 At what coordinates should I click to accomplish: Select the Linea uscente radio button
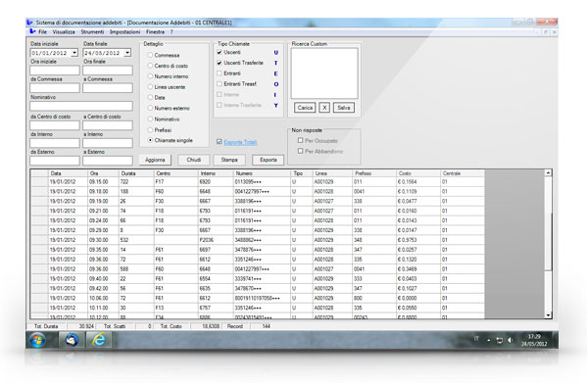click(150, 86)
